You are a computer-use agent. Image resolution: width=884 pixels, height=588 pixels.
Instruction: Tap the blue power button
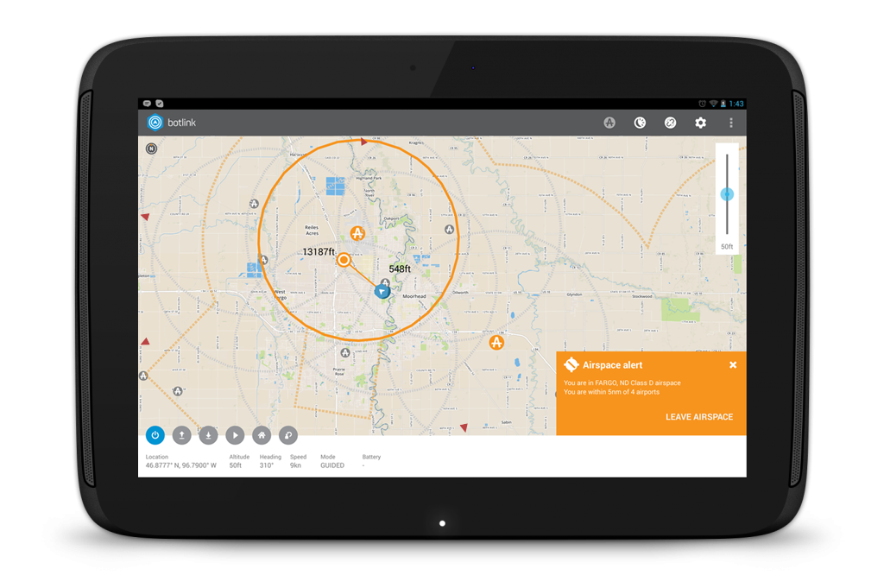tap(155, 436)
